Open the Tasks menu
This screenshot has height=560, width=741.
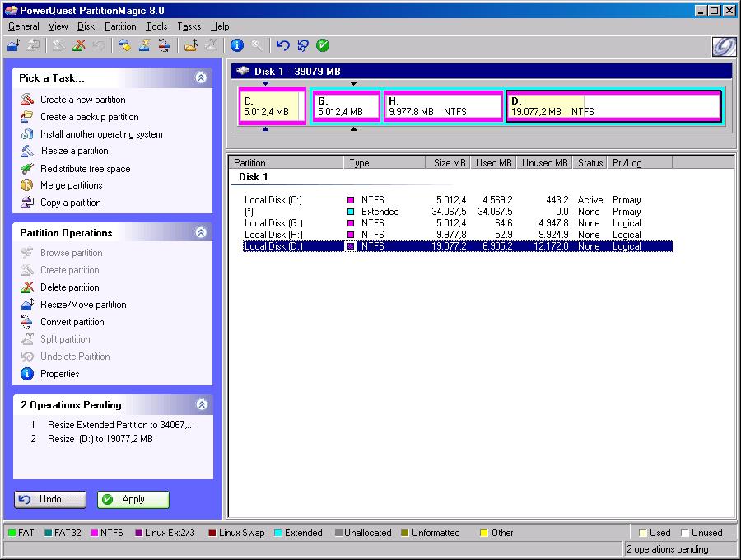[189, 26]
